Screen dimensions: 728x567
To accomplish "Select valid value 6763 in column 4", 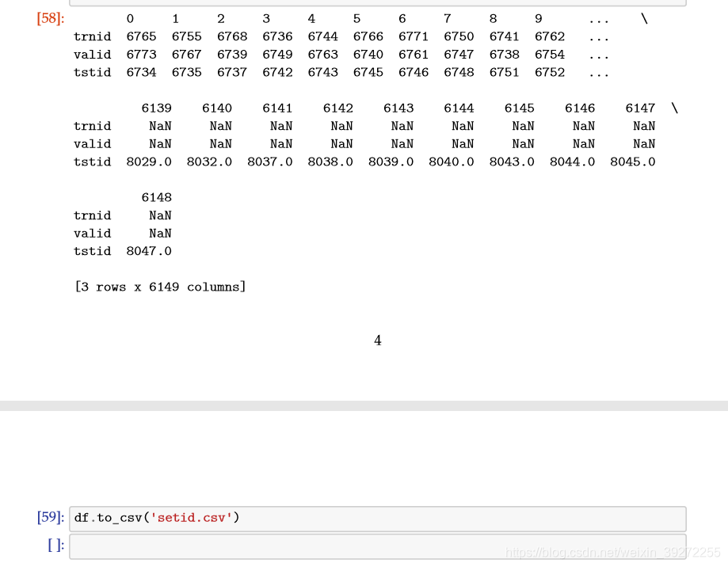I will (x=322, y=55).
